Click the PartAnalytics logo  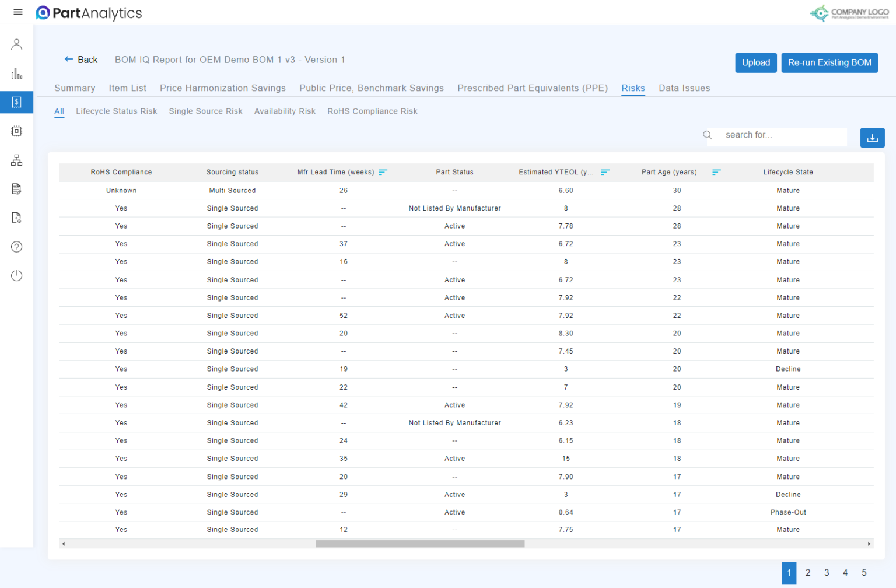pyautogui.click(x=89, y=13)
